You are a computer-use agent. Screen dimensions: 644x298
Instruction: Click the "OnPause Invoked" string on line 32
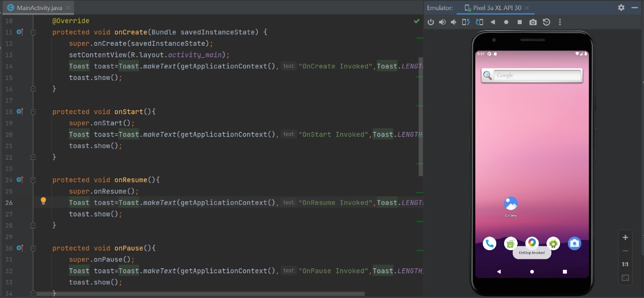tap(334, 271)
